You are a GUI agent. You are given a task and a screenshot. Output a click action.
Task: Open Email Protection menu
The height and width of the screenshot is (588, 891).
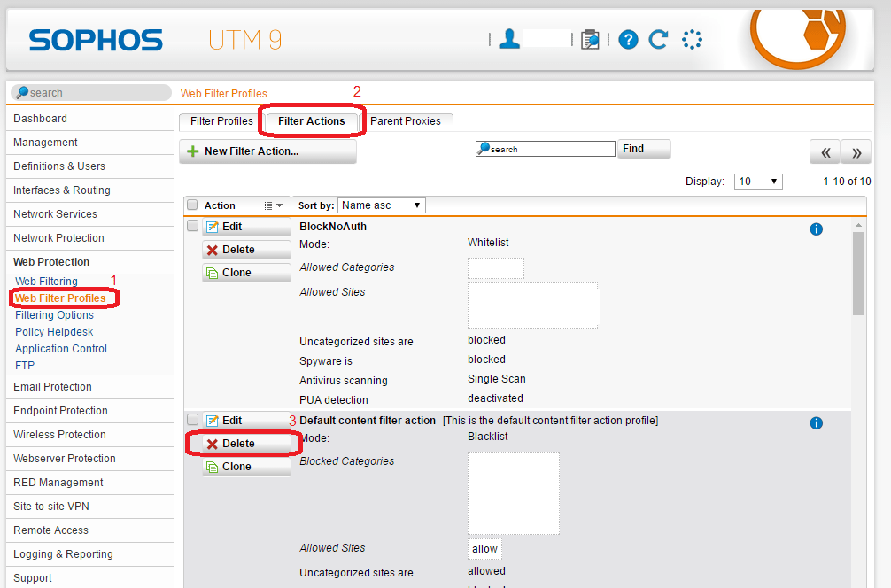pos(89,386)
